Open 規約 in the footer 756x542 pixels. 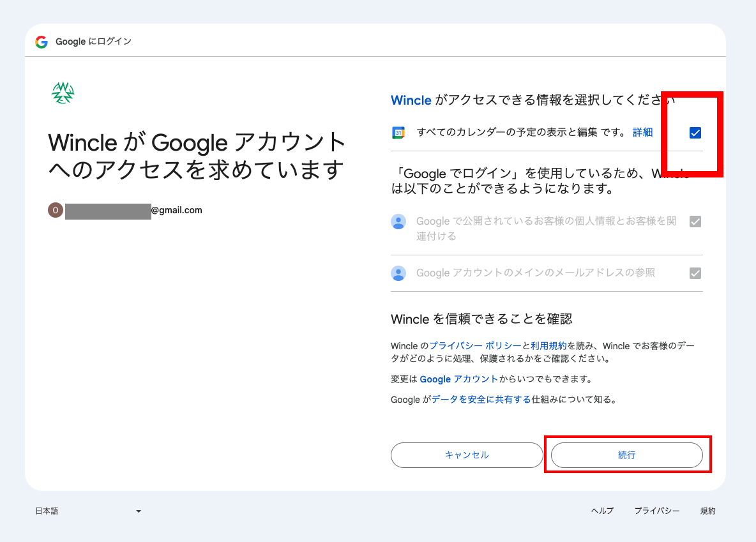click(x=707, y=511)
